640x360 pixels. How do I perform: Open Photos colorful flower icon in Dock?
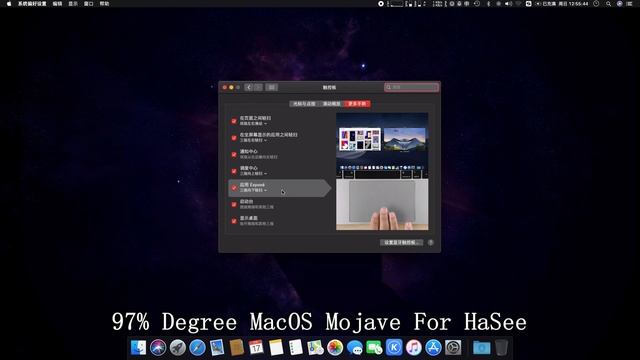pyautogui.click(x=335, y=348)
